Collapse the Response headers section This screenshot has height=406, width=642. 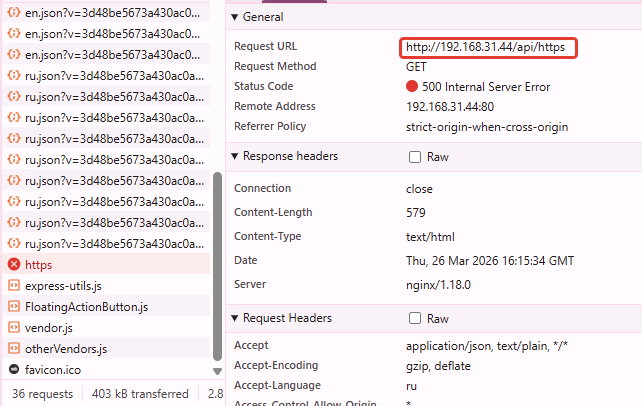pyautogui.click(x=235, y=157)
